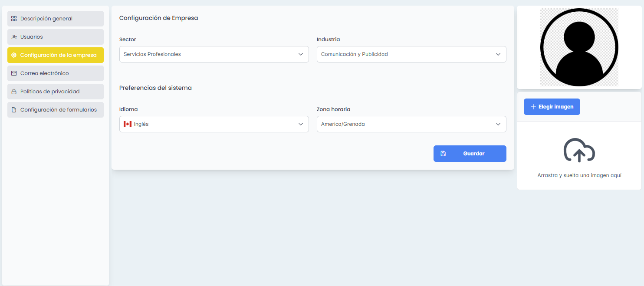Click the floppy disk icon on Guardar

coord(443,154)
